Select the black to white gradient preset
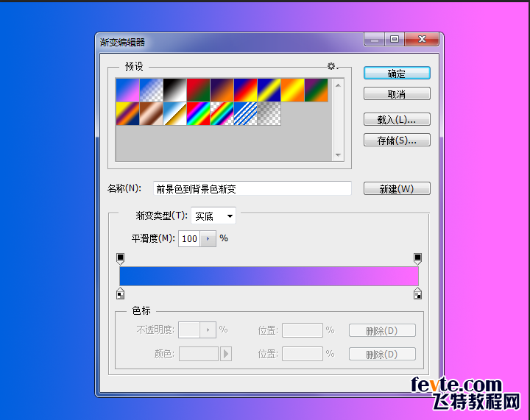The image size is (530, 420). [174, 90]
